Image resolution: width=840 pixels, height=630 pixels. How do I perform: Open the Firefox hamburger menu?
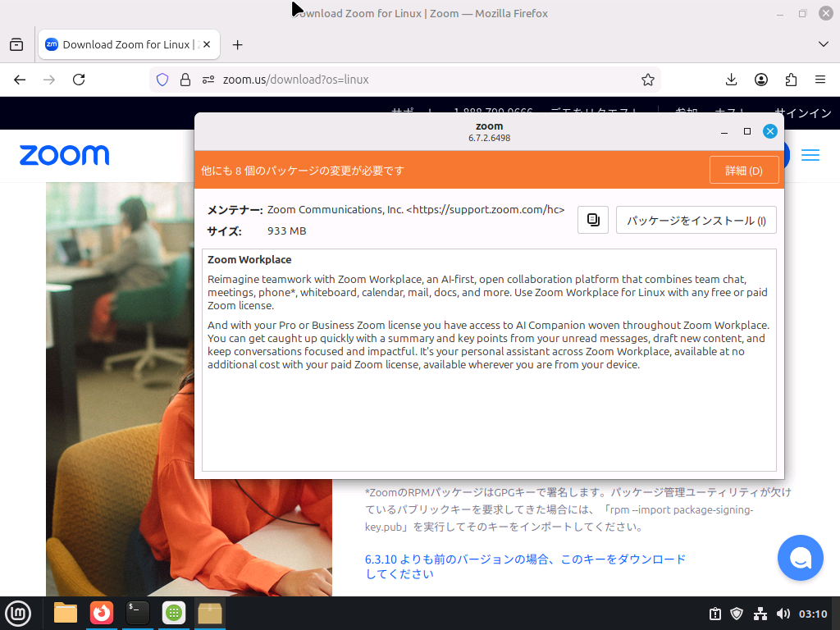point(819,80)
